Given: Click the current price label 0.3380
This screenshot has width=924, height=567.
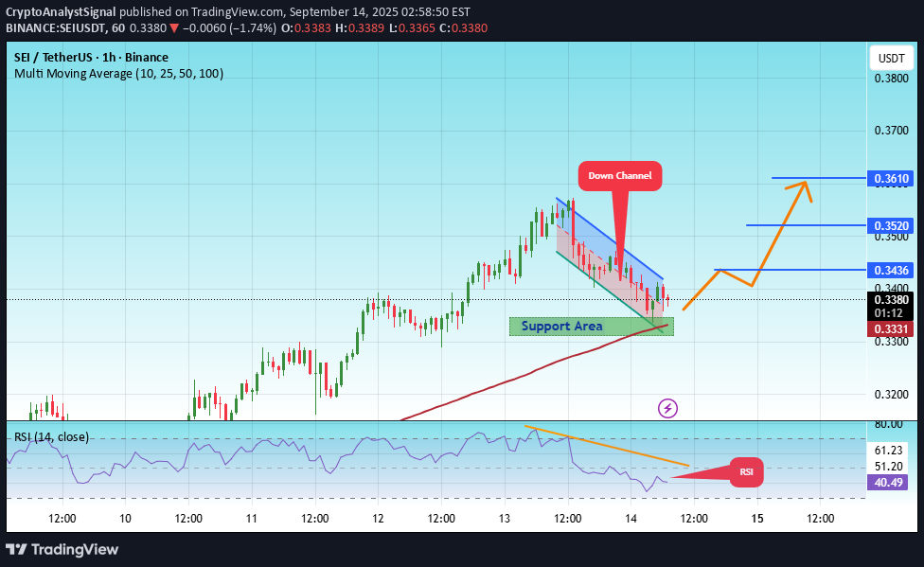Looking at the screenshot, I should [x=890, y=299].
